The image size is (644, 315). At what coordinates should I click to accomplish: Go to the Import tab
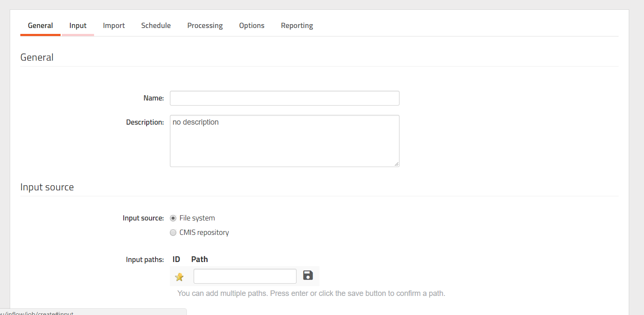point(114,26)
